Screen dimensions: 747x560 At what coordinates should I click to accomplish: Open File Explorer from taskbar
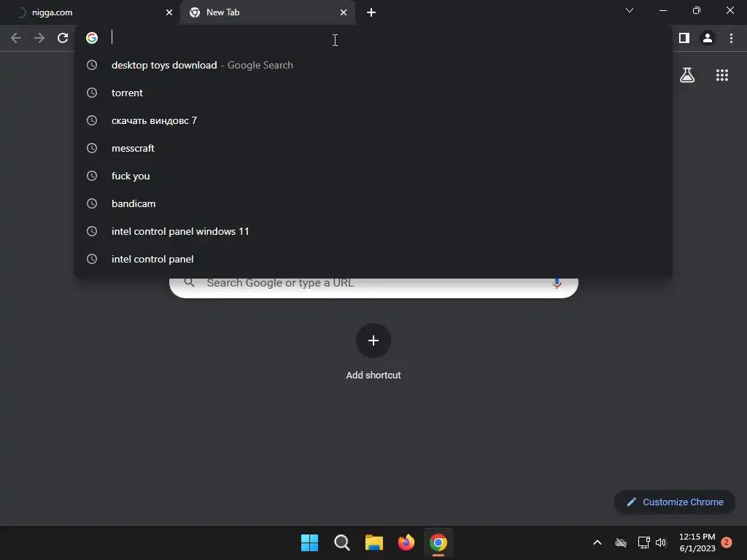374,542
